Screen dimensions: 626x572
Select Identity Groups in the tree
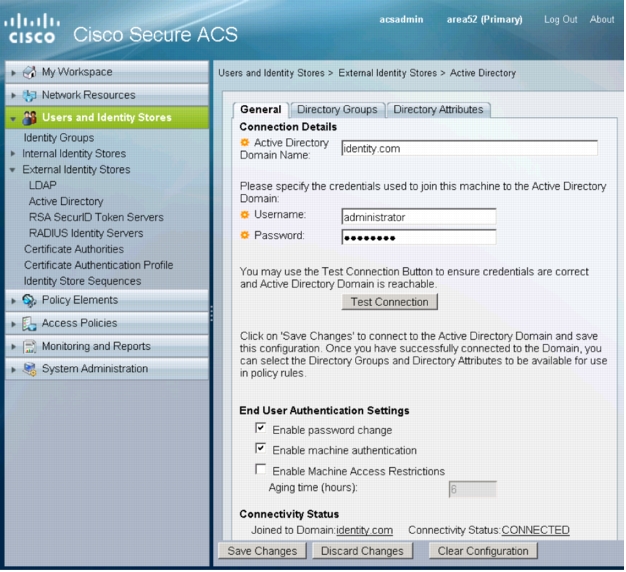click(59, 138)
